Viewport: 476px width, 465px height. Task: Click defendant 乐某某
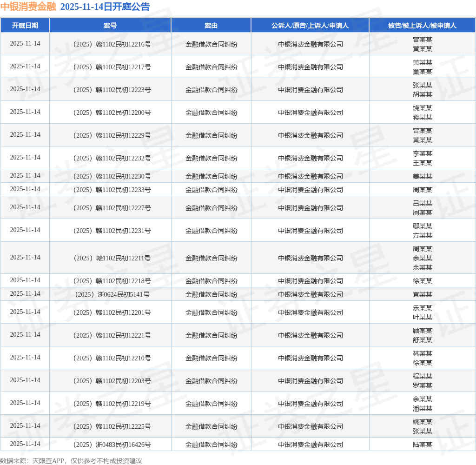[x=422, y=308]
